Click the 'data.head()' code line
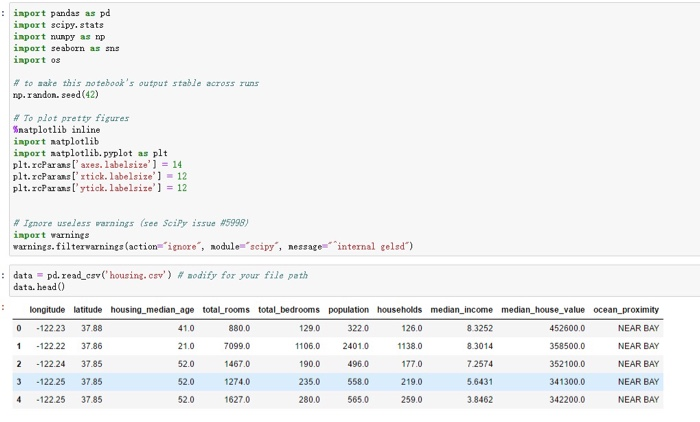Screen dimensions: 700x422 pos(39,287)
